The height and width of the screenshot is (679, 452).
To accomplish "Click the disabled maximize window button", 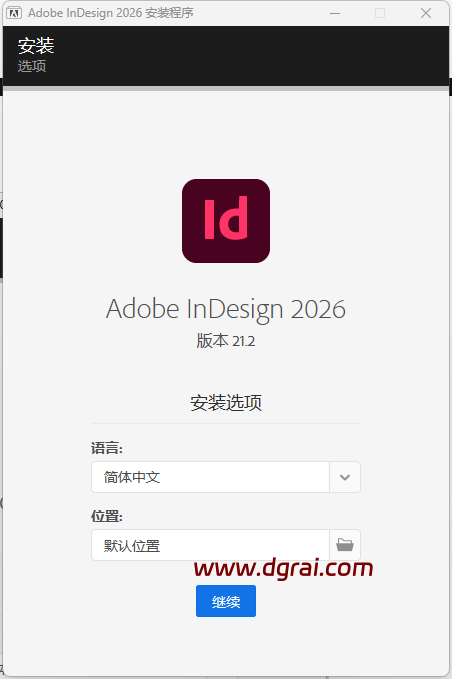I will 380,13.
